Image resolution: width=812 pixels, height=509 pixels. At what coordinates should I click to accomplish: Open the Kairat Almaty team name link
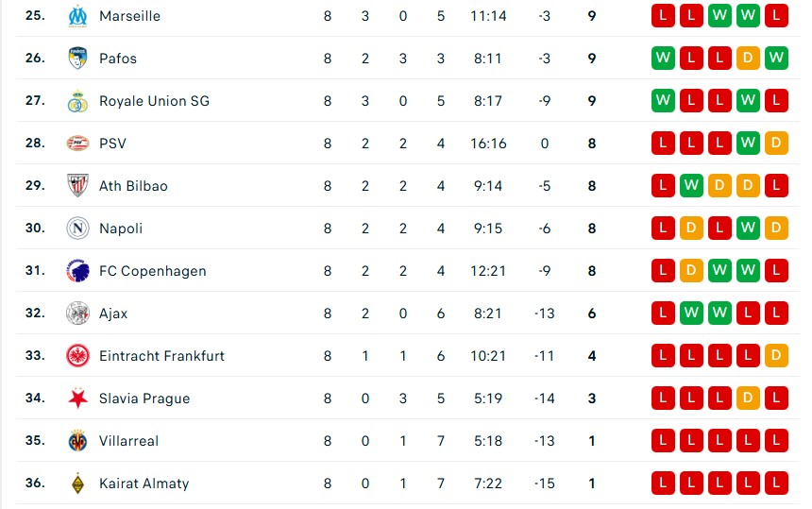(x=144, y=484)
